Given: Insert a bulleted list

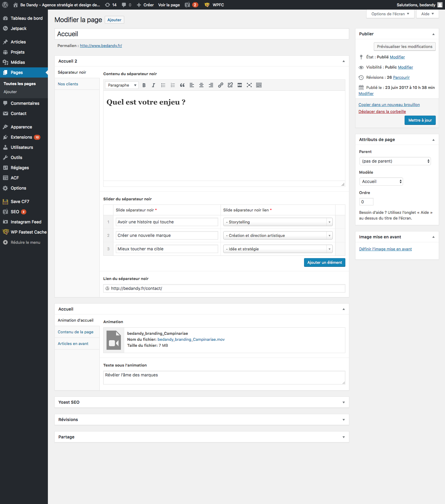Looking at the screenshot, I should (163, 85).
